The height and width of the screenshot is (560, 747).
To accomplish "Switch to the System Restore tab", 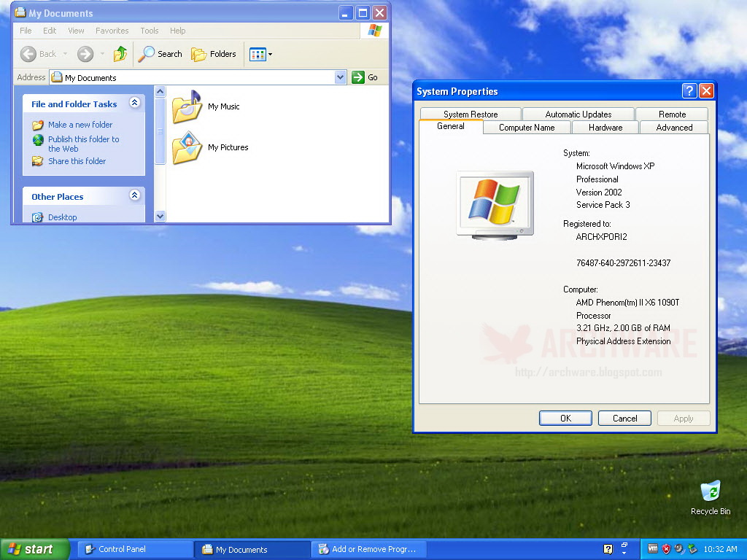I will tap(471, 114).
